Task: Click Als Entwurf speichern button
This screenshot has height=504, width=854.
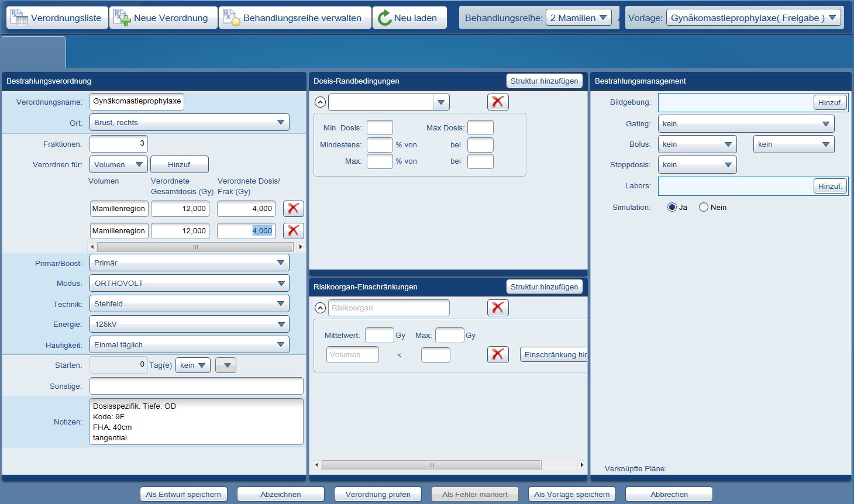Action: [183, 494]
